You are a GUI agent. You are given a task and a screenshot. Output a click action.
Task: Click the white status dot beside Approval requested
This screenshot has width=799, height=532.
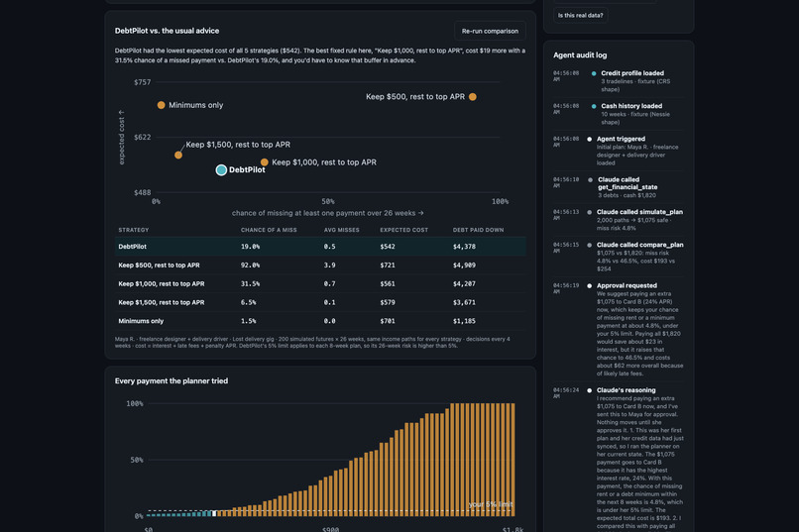pos(590,285)
